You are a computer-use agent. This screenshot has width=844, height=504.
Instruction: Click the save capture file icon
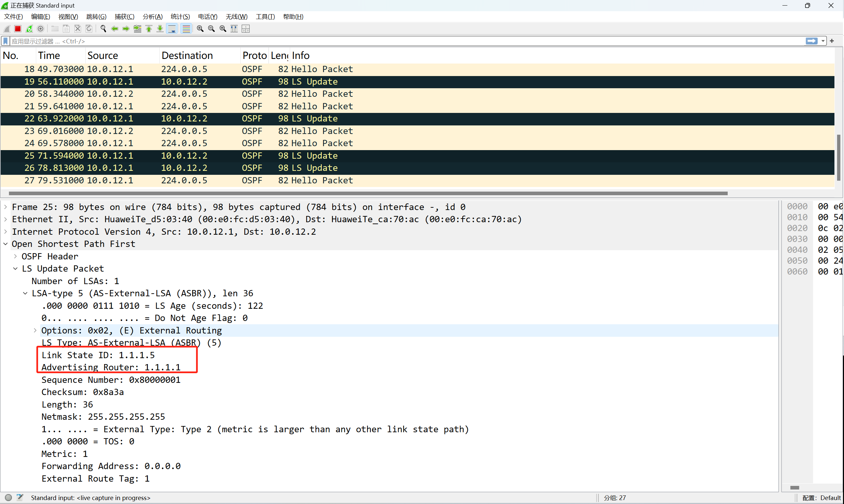66,29
